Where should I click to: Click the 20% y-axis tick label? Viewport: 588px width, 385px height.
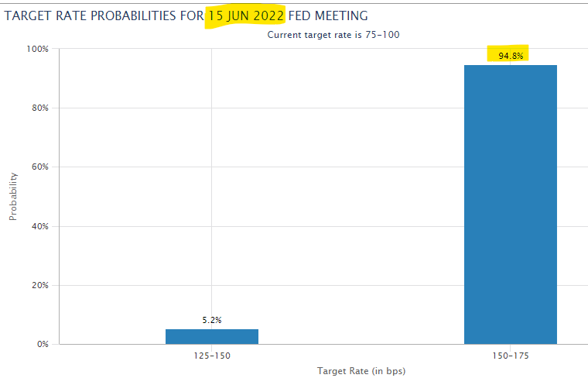tap(40, 285)
